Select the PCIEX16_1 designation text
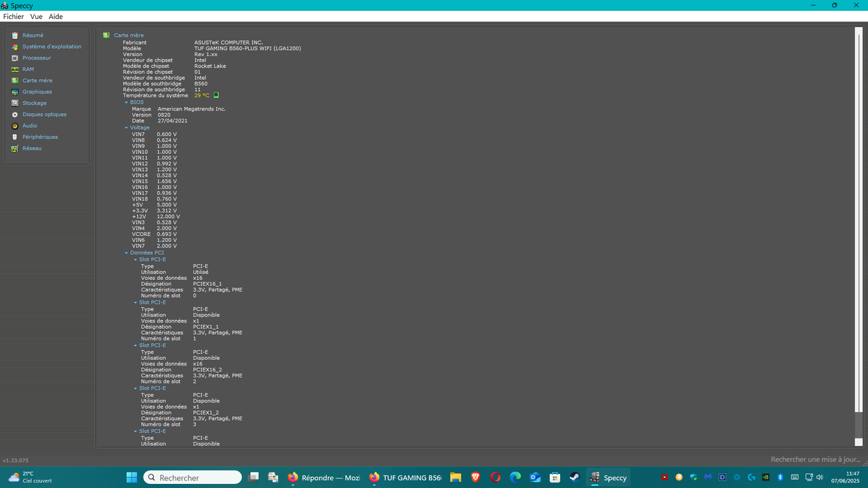 [207, 284]
